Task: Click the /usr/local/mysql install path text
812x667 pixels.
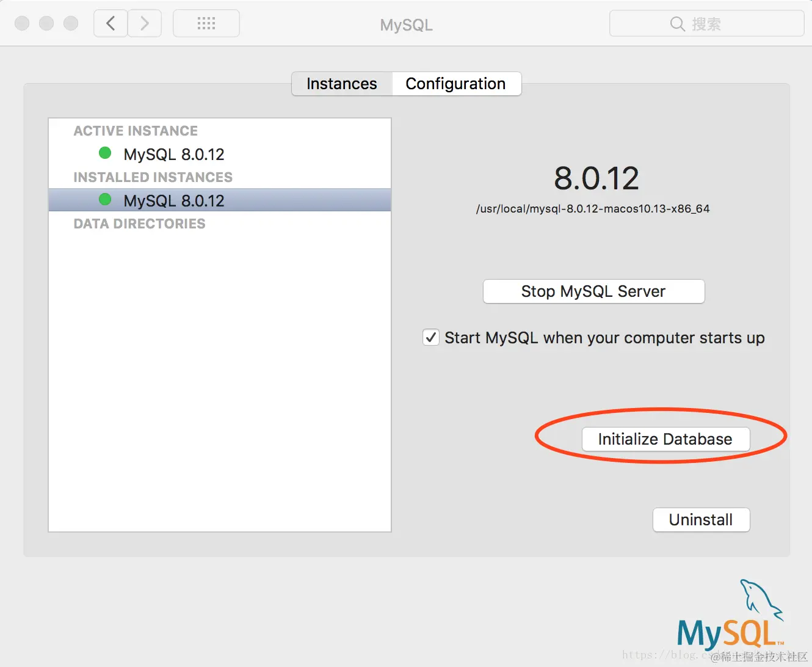Action: tap(593, 209)
